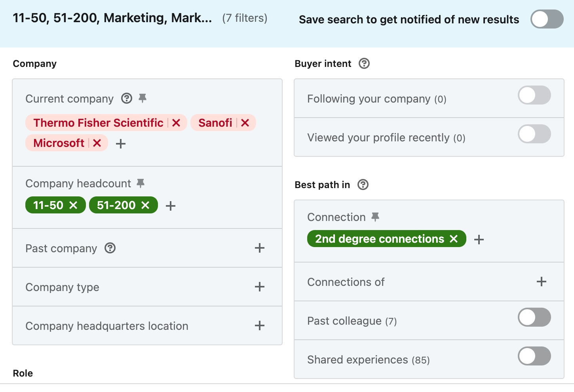Click the '(7 filters)' count text
Image resolution: width=574 pixels, height=392 pixels.
pyautogui.click(x=245, y=18)
